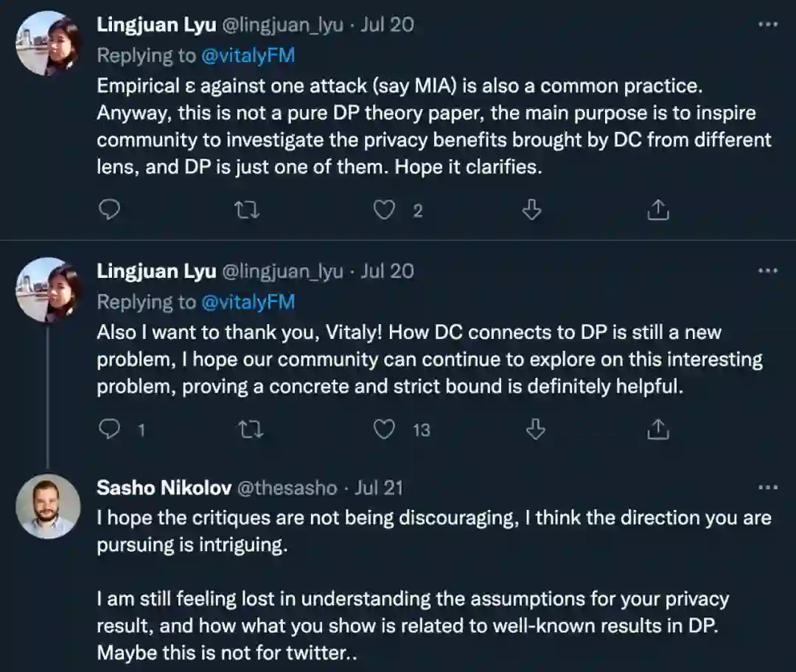
Task: Open more options on second Lingjuan tweet
Action: (x=768, y=270)
